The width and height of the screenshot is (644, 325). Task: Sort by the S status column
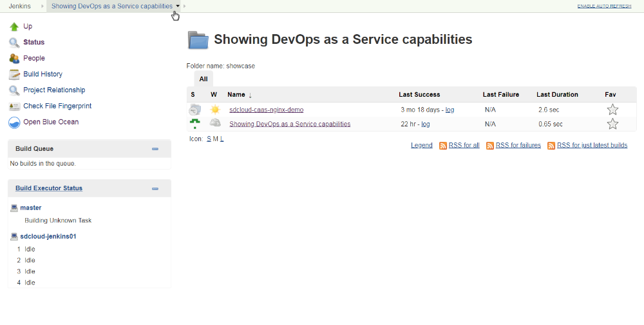pos(193,95)
